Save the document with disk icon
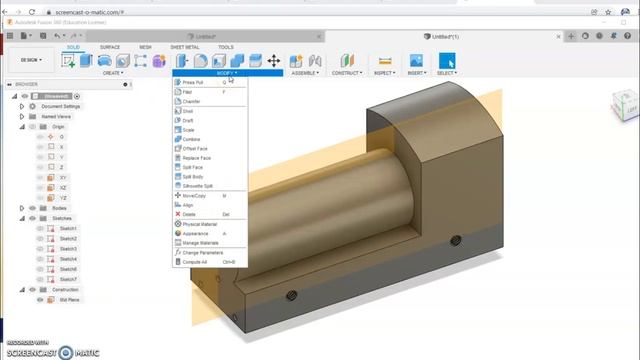640x360 pixels. click(43, 36)
